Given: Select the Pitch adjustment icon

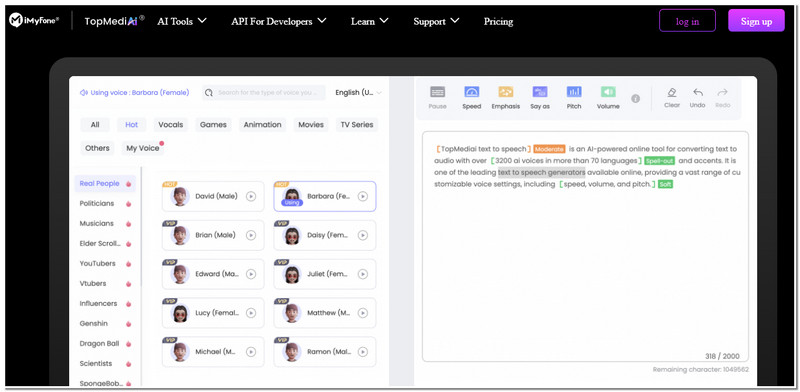Looking at the screenshot, I should (574, 92).
